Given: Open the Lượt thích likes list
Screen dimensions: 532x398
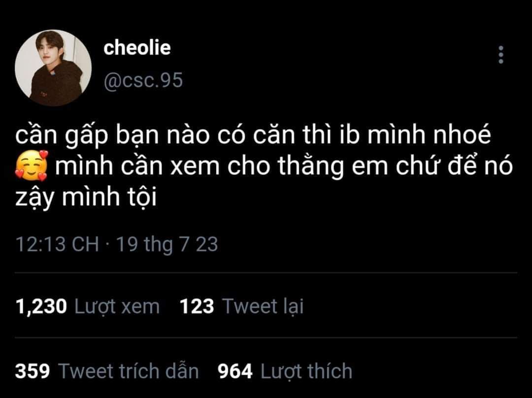Looking at the screenshot, I should point(306,371).
